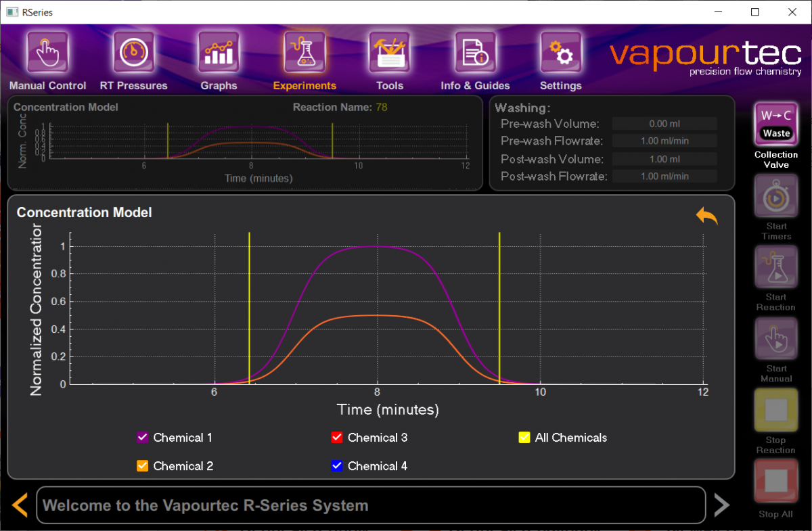Click the Pre-wash Volume input field
Viewport: 812px width, 531px height.
[664, 123]
